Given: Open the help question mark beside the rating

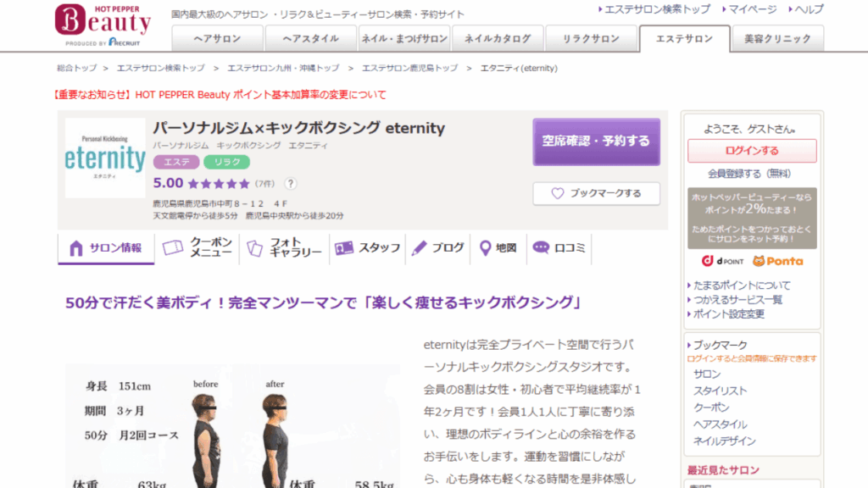Looking at the screenshot, I should (291, 184).
